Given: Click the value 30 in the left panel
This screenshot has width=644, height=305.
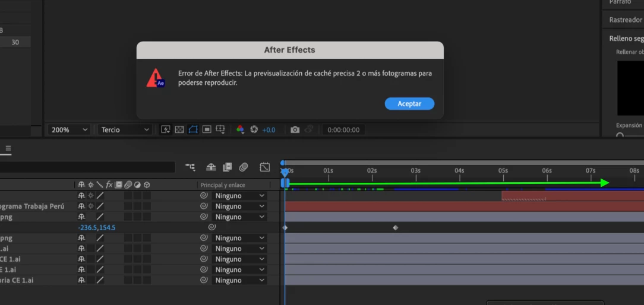Looking at the screenshot, I should 15,42.
